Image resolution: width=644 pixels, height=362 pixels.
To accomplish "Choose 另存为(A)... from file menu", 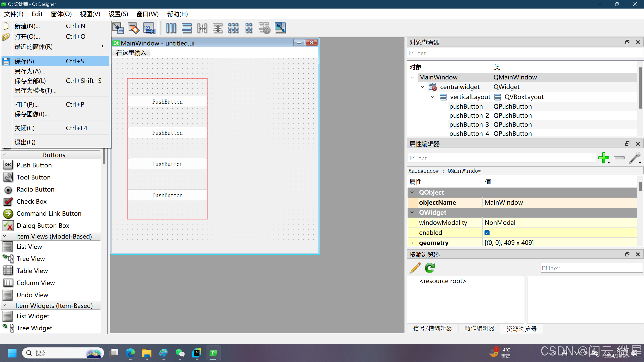I will click(x=30, y=71).
